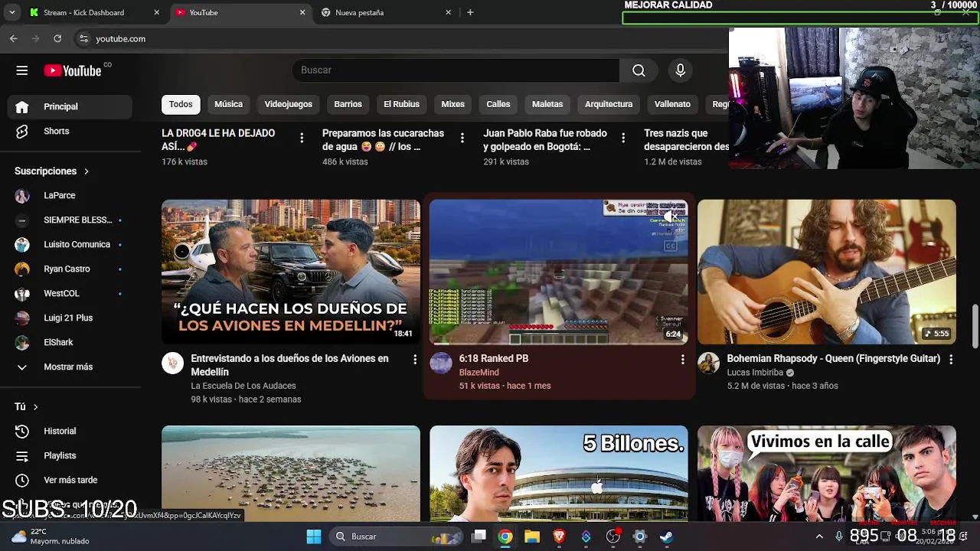
Task: Show hidden system tray icons
Action: click(819, 536)
